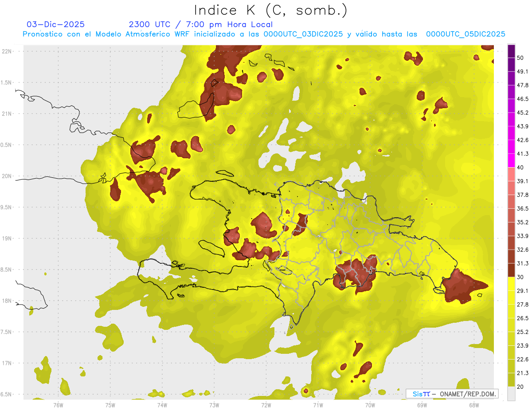This screenshot has height=411, width=532.
Task: Click legend value 29.1
Action: coord(523,290)
